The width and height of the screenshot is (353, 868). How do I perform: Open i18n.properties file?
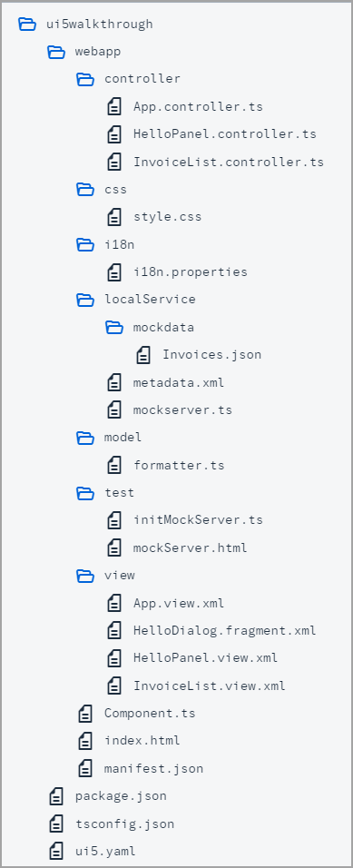191,271
